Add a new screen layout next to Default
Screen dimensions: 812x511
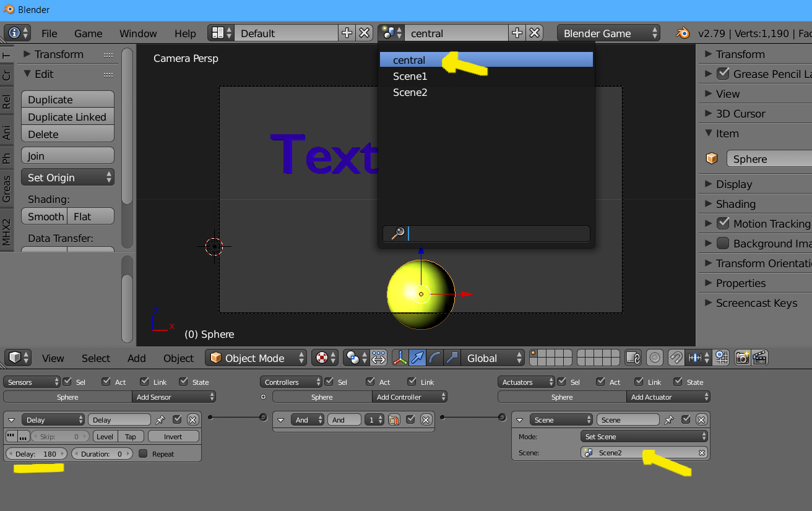click(347, 33)
